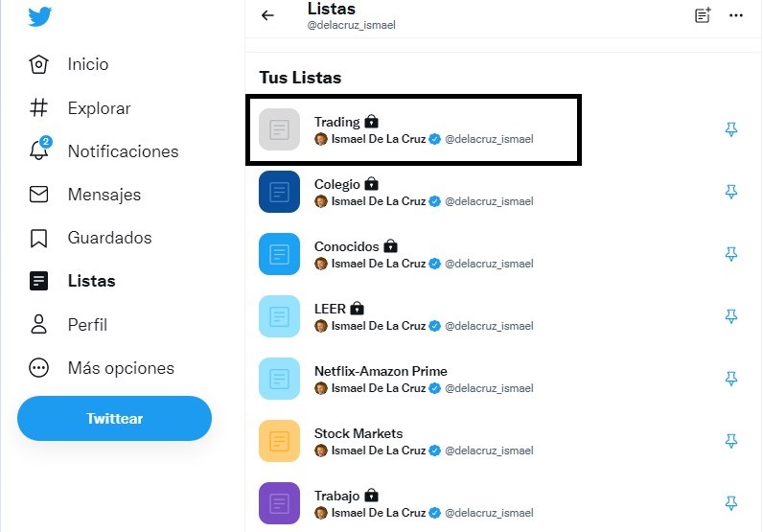
Task: Open the Trading list gray icon
Action: click(280, 129)
